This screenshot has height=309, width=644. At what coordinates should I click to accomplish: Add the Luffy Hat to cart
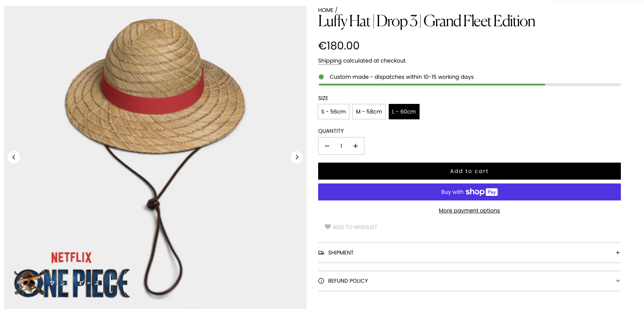click(469, 171)
